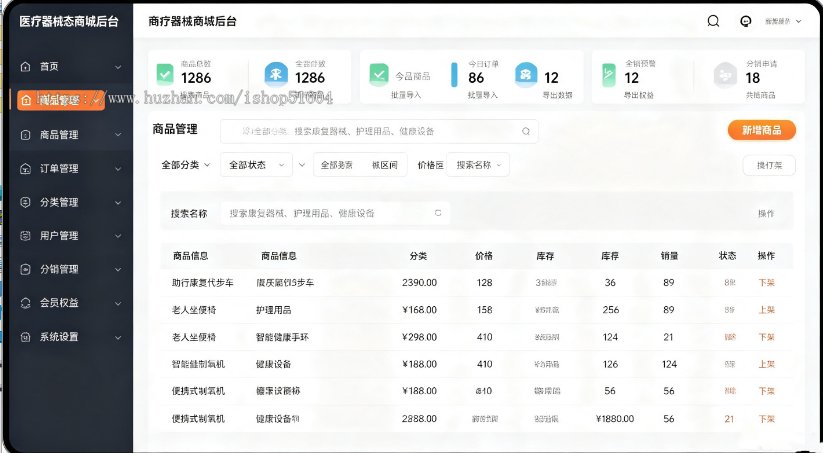Screen dimensions: 823x453
Task: Click the green icon beside 全销预警
Action: pos(609,75)
